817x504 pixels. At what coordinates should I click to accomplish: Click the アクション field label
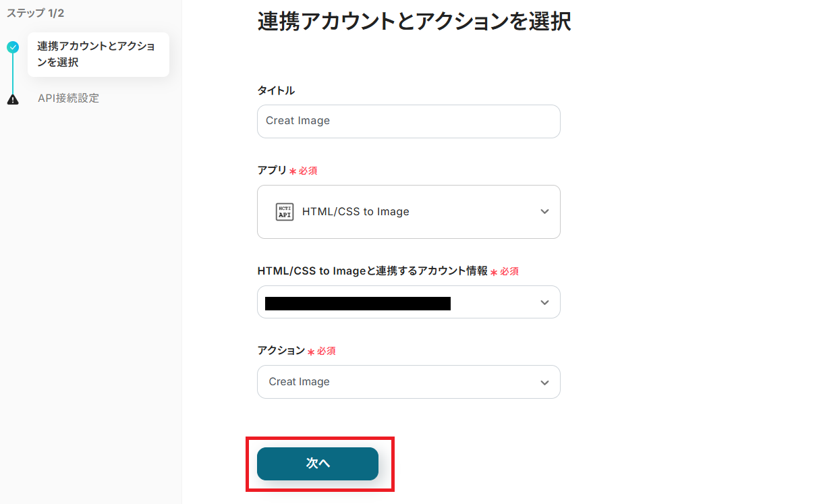(x=281, y=351)
